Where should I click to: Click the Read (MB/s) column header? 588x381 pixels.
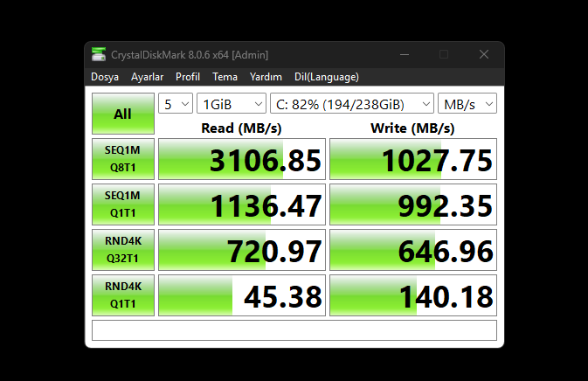(241, 128)
